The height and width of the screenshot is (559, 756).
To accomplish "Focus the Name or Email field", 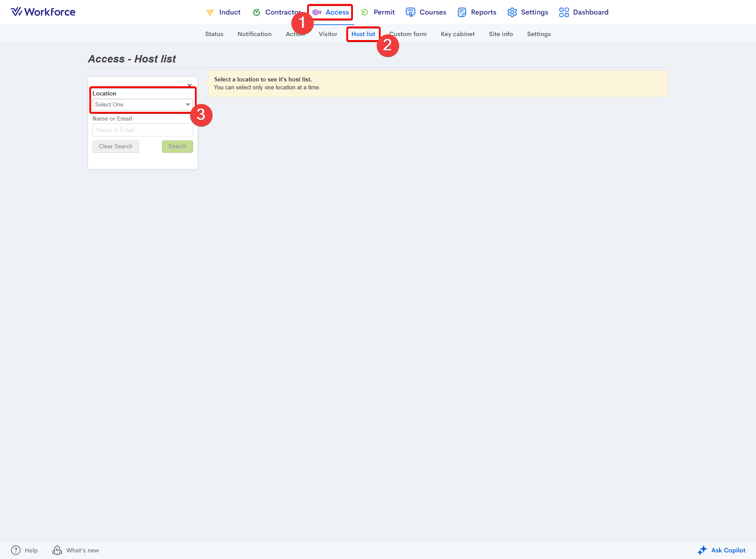I will pos(143,130).
